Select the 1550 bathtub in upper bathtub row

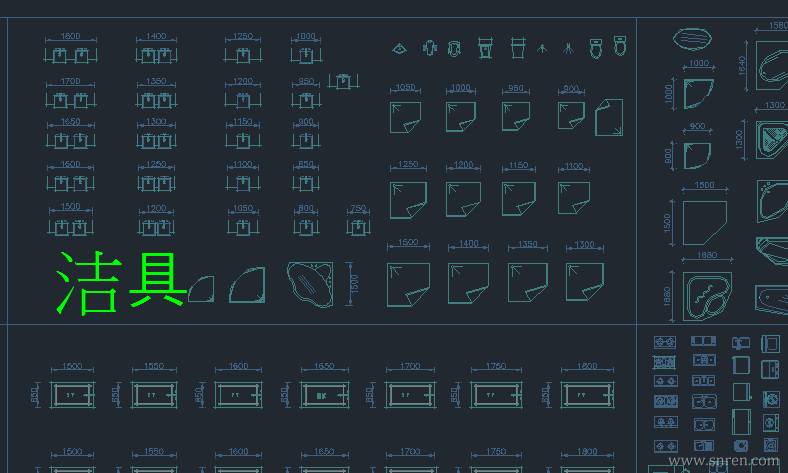coord(154,395)
